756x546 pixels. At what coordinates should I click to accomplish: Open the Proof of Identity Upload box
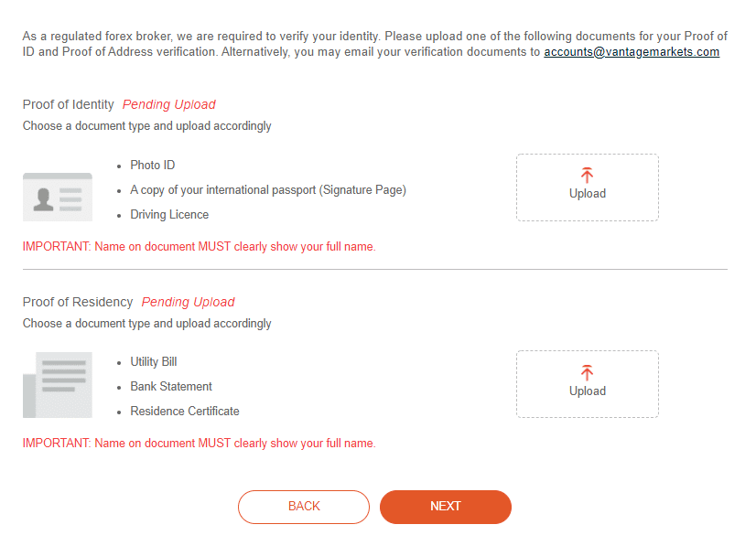coord(588,187)
